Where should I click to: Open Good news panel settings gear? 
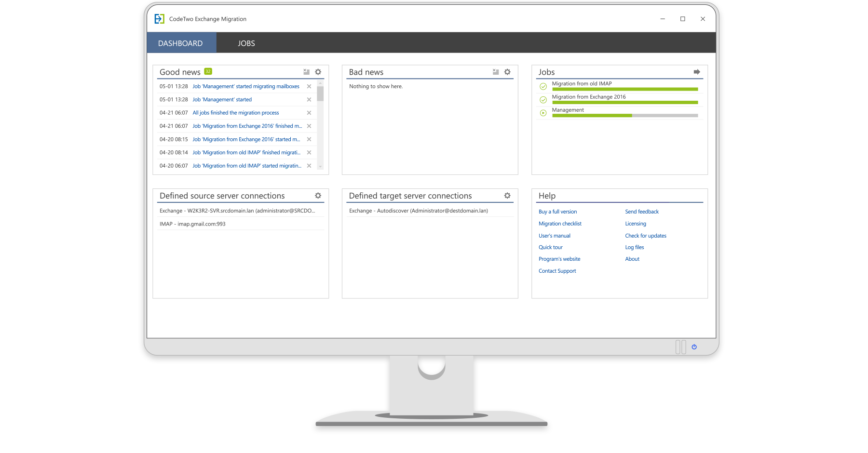pos(318,72)
